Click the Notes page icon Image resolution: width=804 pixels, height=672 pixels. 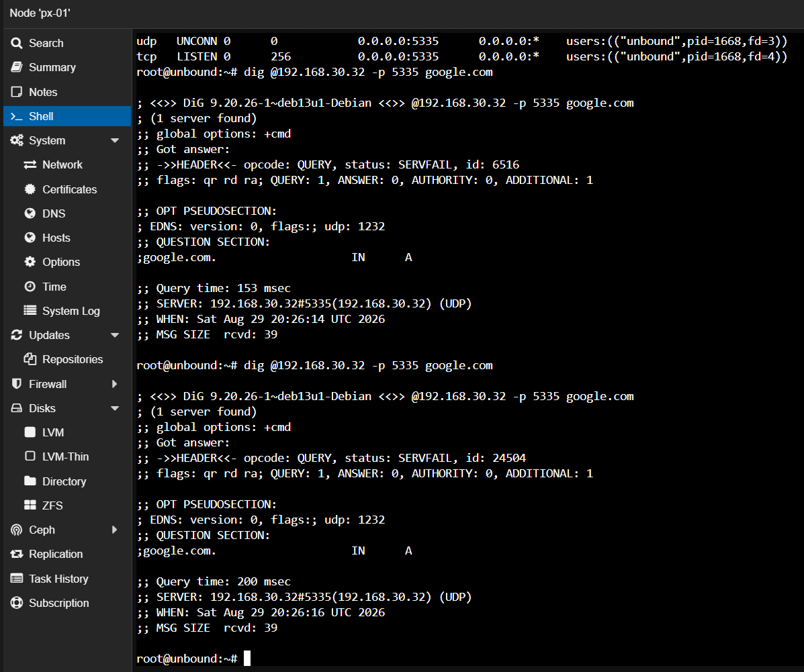[x=16, y=92]
